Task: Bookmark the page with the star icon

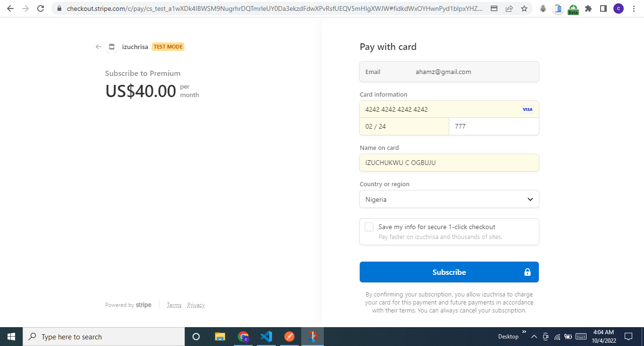Action: click(x=524, y=8)
